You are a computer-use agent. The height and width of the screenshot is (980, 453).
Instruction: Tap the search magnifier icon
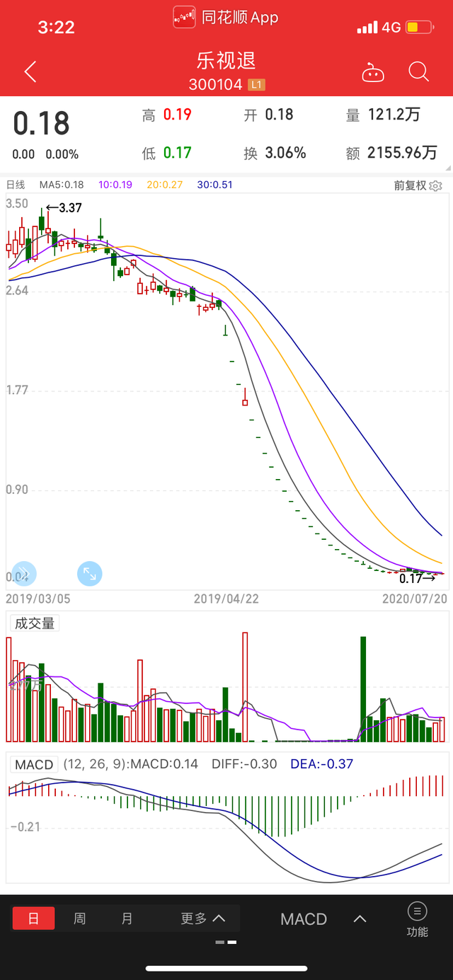pyautogui.click(x=419, y=71)
